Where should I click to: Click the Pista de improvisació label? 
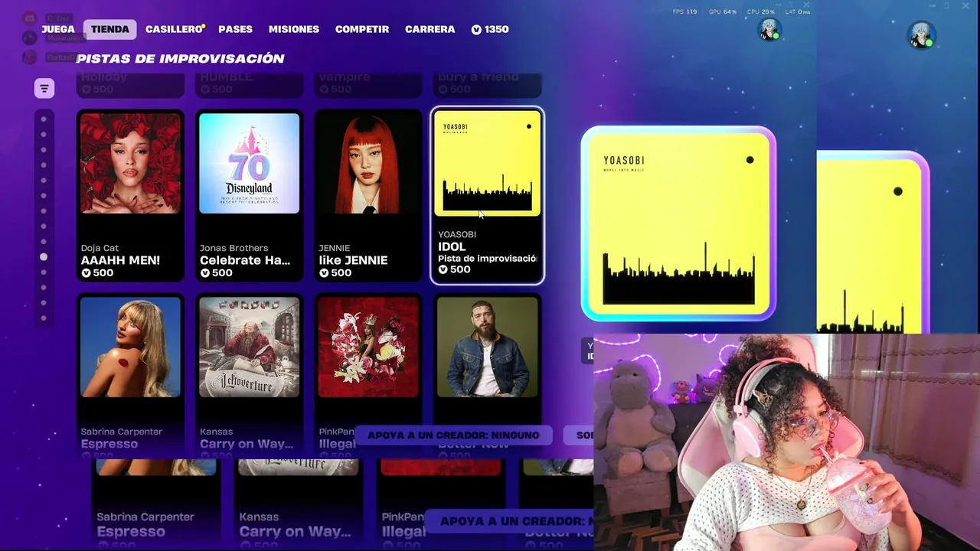488,259
